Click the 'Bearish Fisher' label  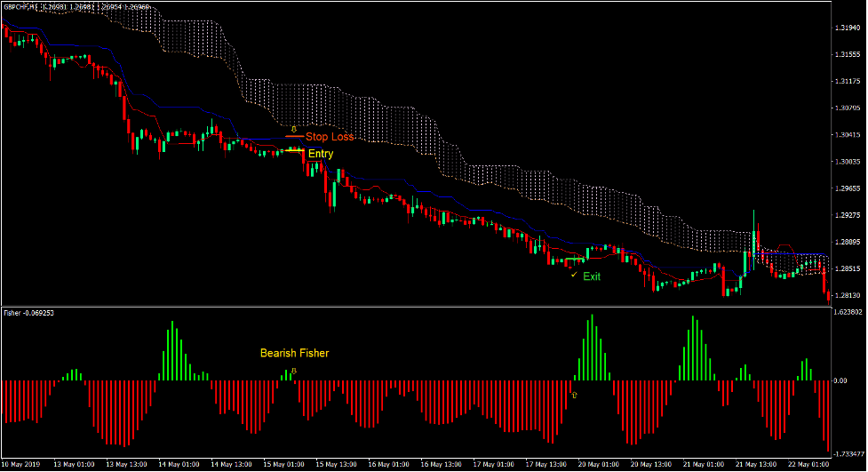coord(294,353)
